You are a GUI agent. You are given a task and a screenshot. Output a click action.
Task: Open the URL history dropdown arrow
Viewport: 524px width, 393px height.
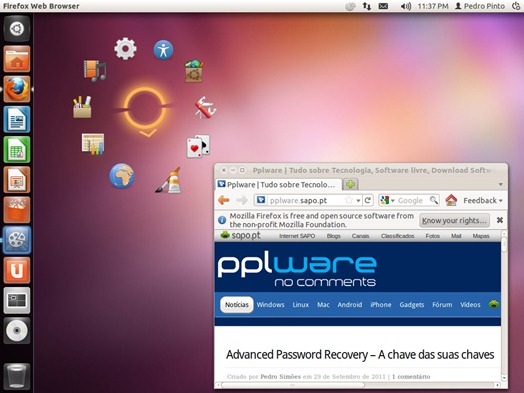(x=358, y=201)
